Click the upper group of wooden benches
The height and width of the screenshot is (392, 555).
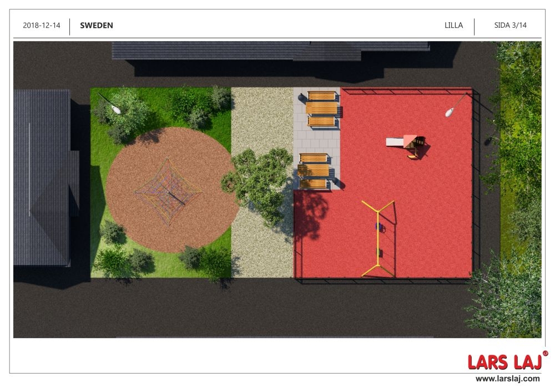point(321,108)
